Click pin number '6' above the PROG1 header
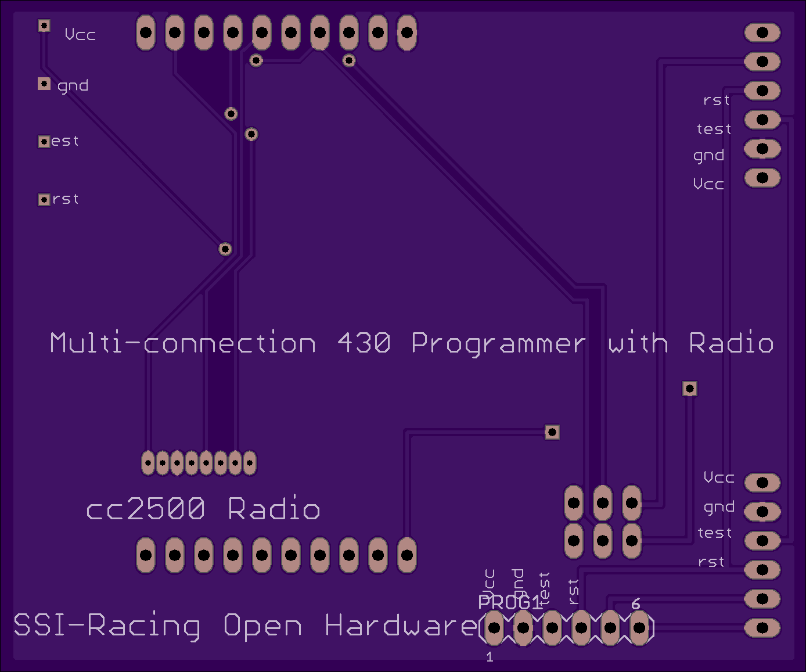 coord(636,604)
